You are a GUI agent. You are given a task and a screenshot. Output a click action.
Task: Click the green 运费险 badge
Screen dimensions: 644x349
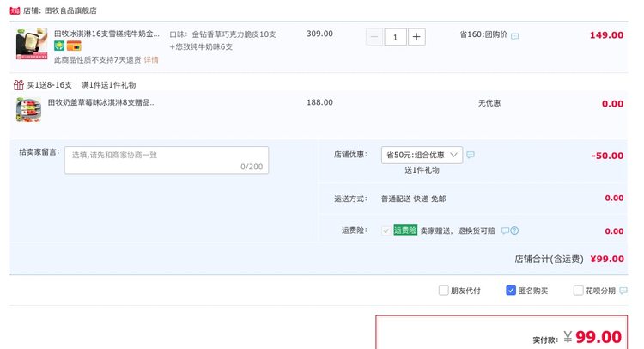[x=405, y=230]
